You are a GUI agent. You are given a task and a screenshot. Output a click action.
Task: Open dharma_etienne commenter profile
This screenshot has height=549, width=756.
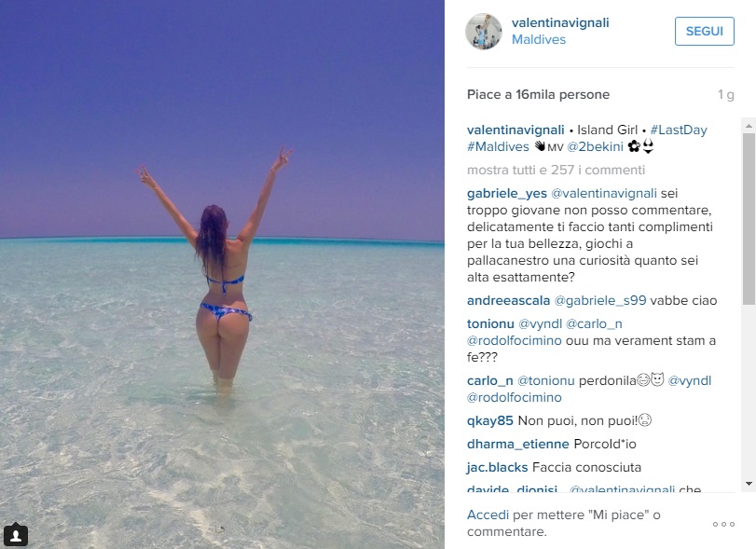pyautogui.click(x=517, y=444)
